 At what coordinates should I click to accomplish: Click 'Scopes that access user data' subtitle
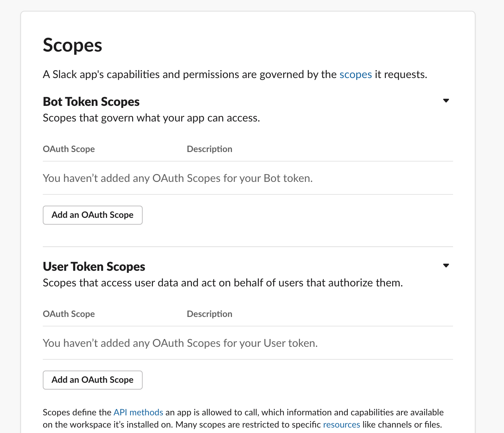coord(222,283)
